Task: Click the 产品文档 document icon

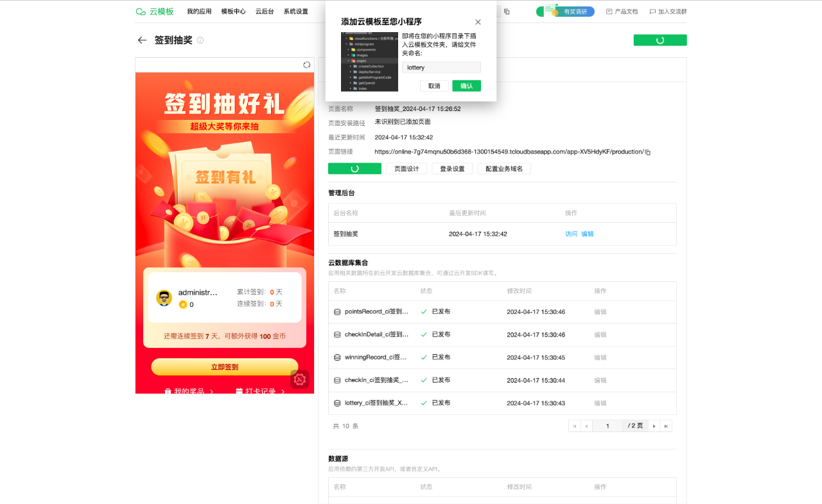Action: click(609, 12)
